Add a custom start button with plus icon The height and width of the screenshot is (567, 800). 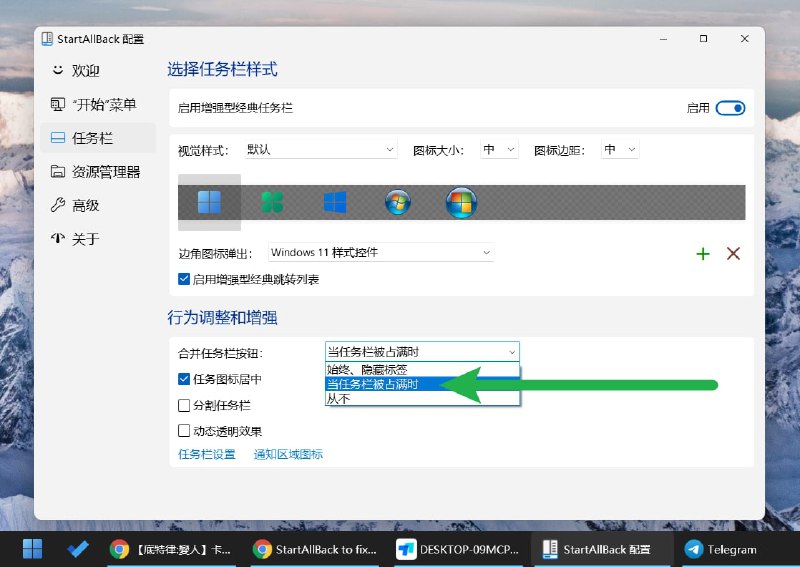703,254
